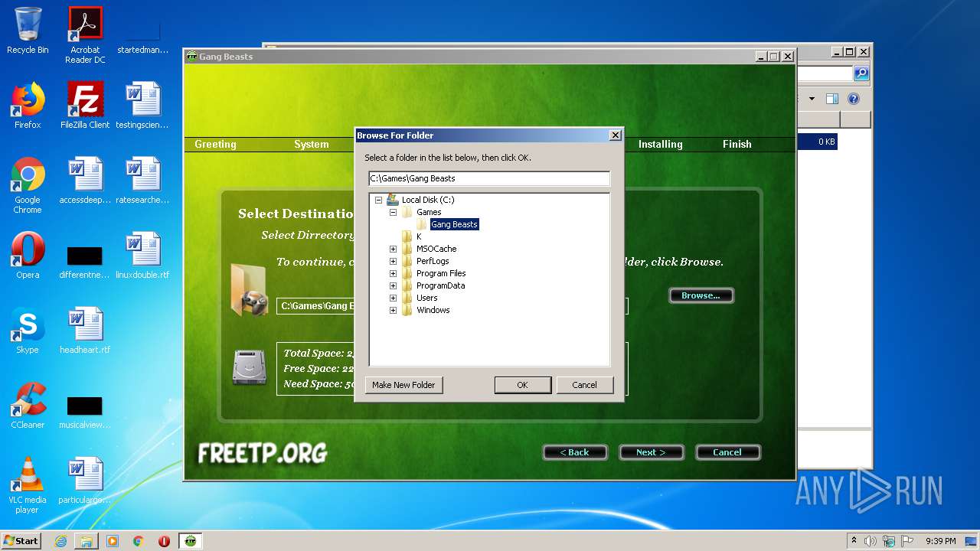This screenshot has width=980, height=551.
Task: Open accessdeep document icon on desktop
Action: click(x=85, y=181)
